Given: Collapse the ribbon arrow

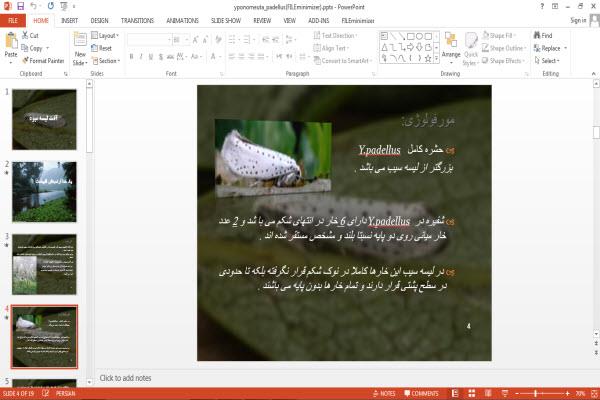Looking at the screenshot, I should coord(593,73).
